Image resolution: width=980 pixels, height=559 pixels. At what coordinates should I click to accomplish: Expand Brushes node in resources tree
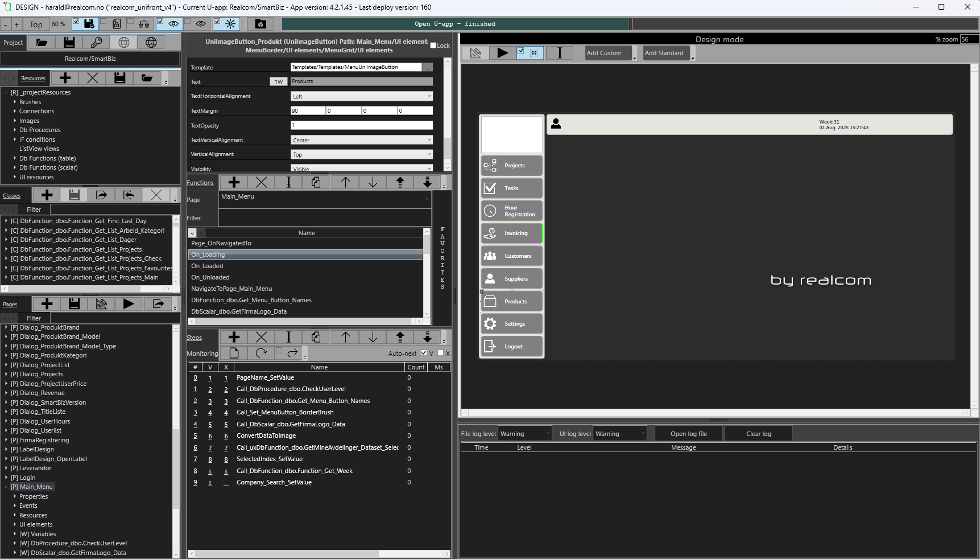pos(15,102)
